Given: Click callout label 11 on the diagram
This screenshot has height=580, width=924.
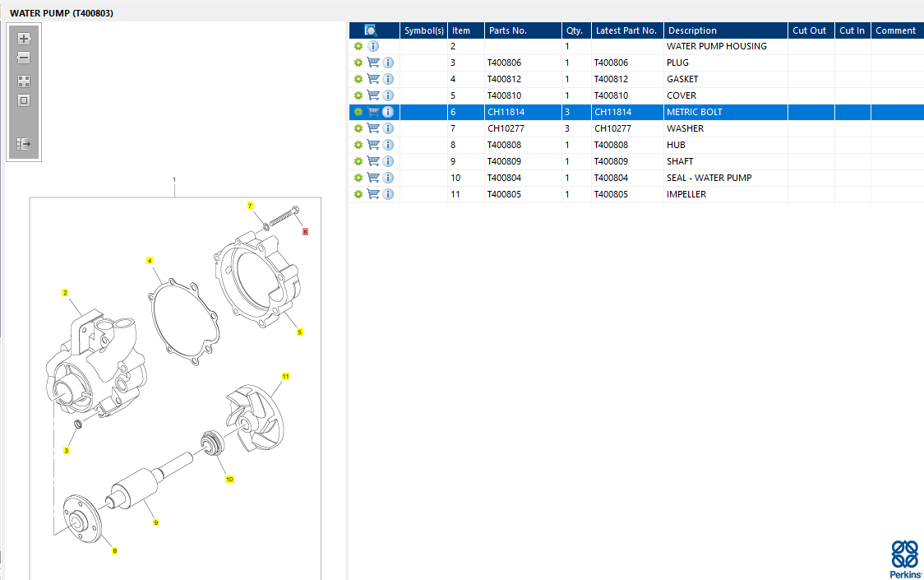Looking at the screenshot, I should point(285,376).
